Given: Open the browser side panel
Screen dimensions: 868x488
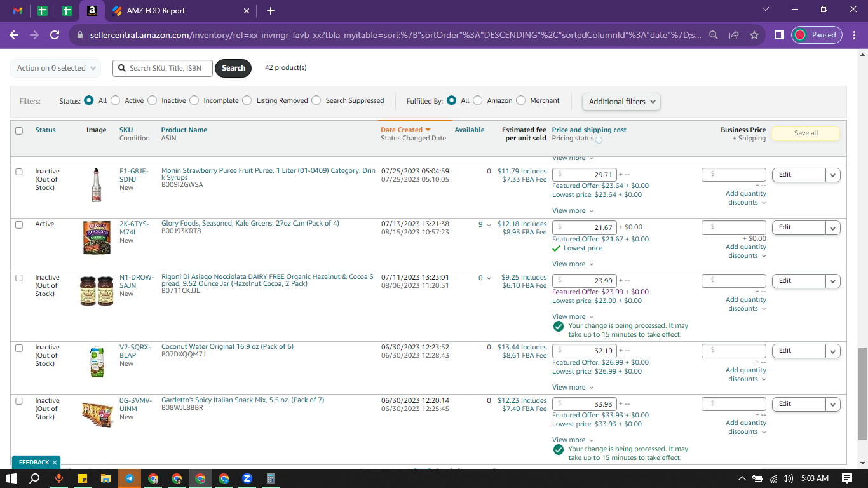Looking at the screenshot, I should pyautogui.click(x=780, y=35).
